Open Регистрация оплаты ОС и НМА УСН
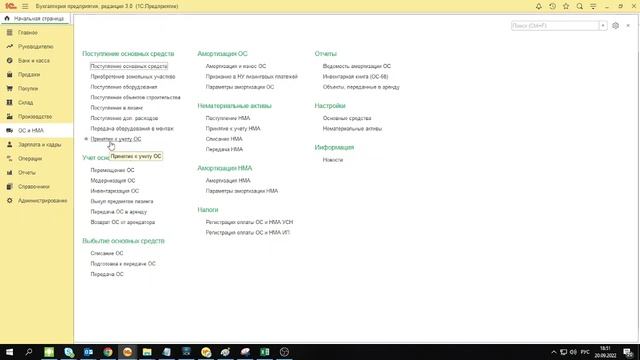 coord(249,222)
